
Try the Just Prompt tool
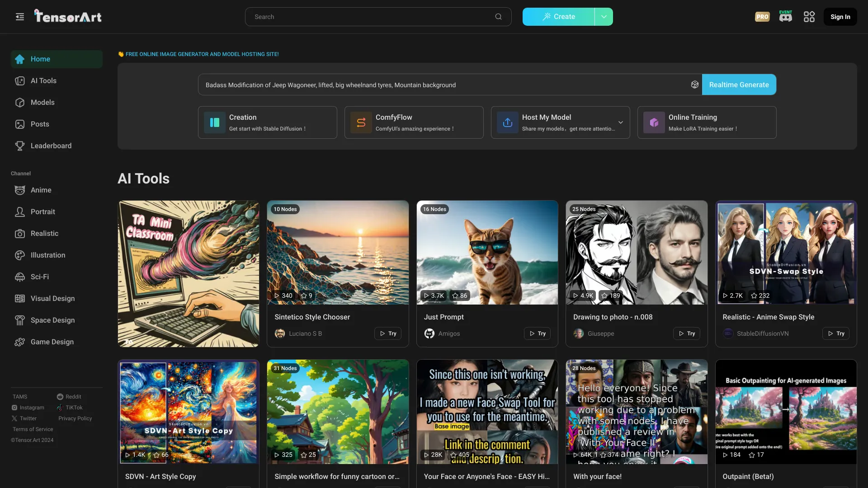(x=537, y=333)
